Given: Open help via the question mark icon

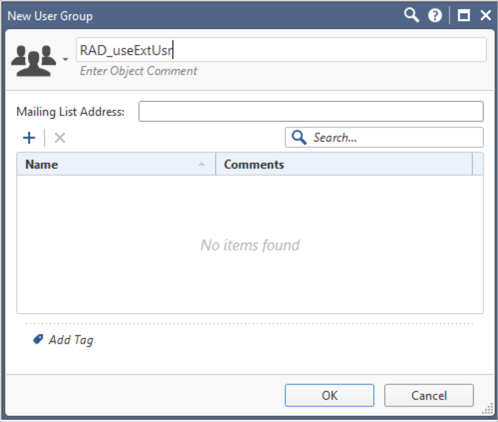Looking at the screenshot, I should pyautogui.click(x=435, y=15).
